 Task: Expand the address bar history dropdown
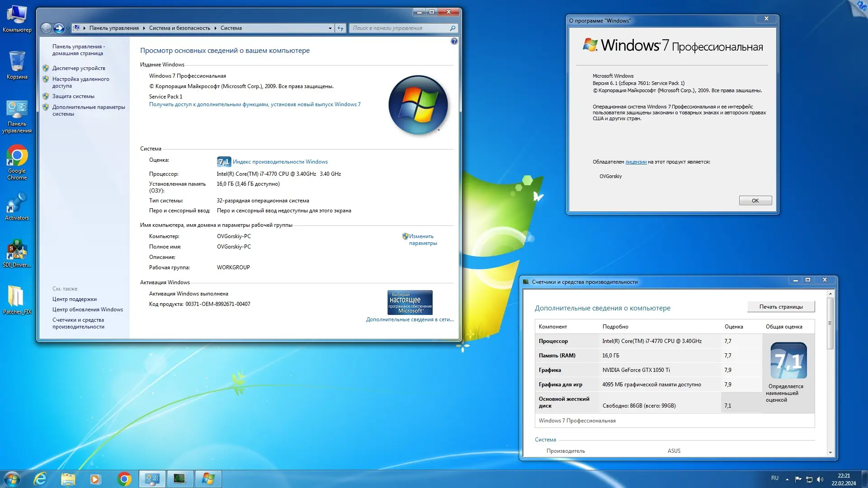pos(330,28)
